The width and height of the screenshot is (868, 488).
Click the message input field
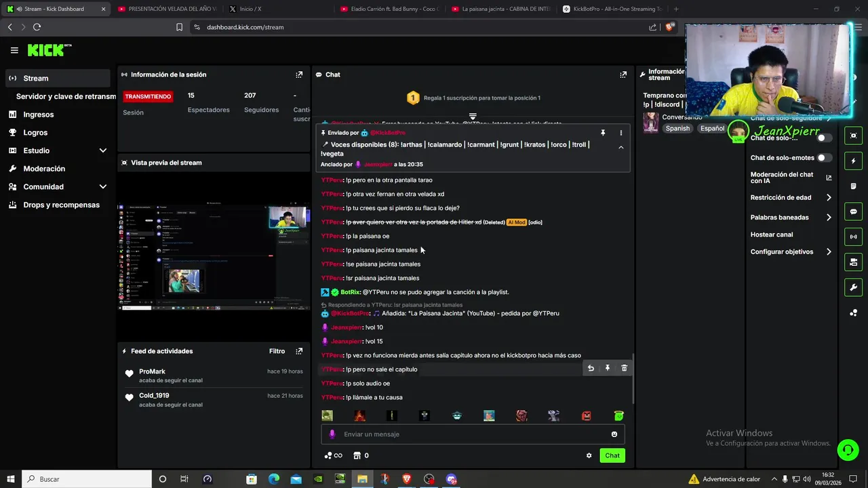(473, 434)
